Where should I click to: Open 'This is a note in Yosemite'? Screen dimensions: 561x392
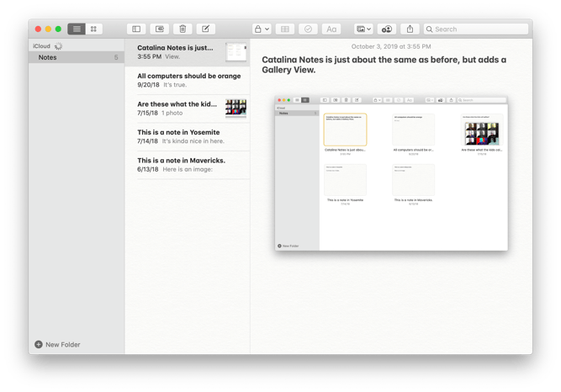(188, 136)
